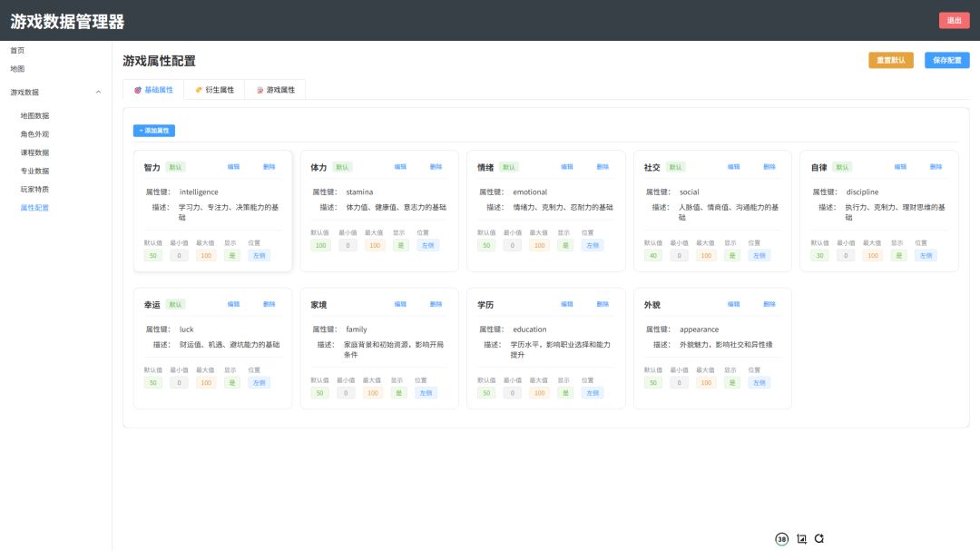Open the 游戏属性 tab
This screenshot has width=980, height=551.
[275, 90]
